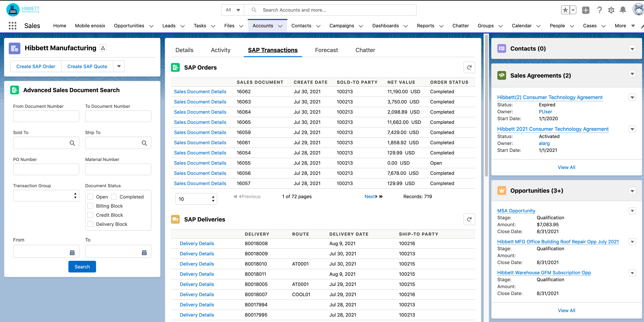Go to the Next page of SAP Orders

[x=371, y=196]
